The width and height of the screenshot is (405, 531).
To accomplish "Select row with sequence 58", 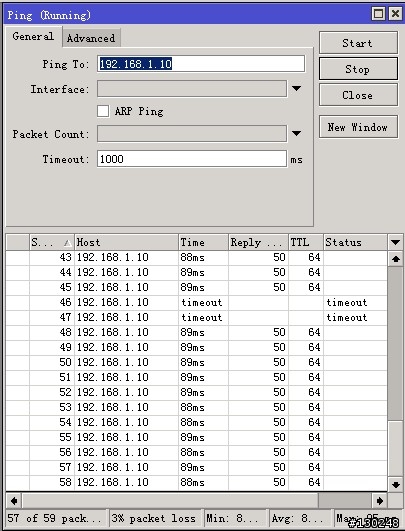I will pos(196,482).
